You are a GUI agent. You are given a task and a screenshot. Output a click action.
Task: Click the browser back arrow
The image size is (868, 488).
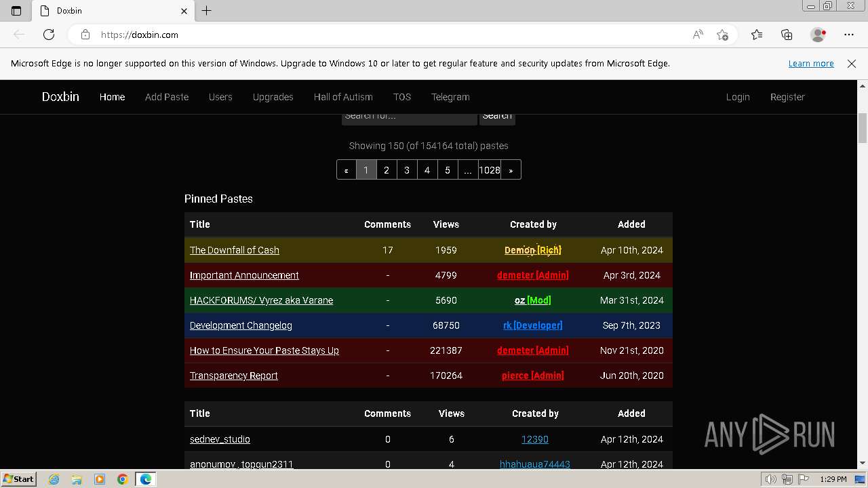pos(19,35)
